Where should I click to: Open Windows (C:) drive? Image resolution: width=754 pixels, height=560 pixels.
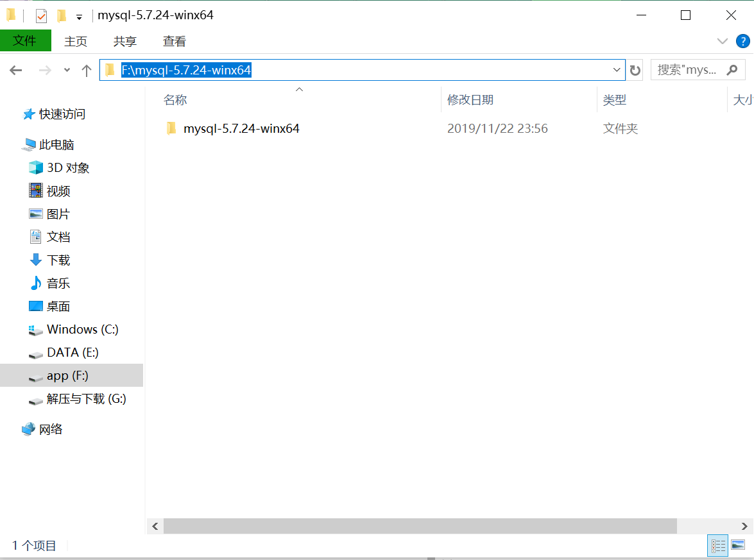point(82,329)
